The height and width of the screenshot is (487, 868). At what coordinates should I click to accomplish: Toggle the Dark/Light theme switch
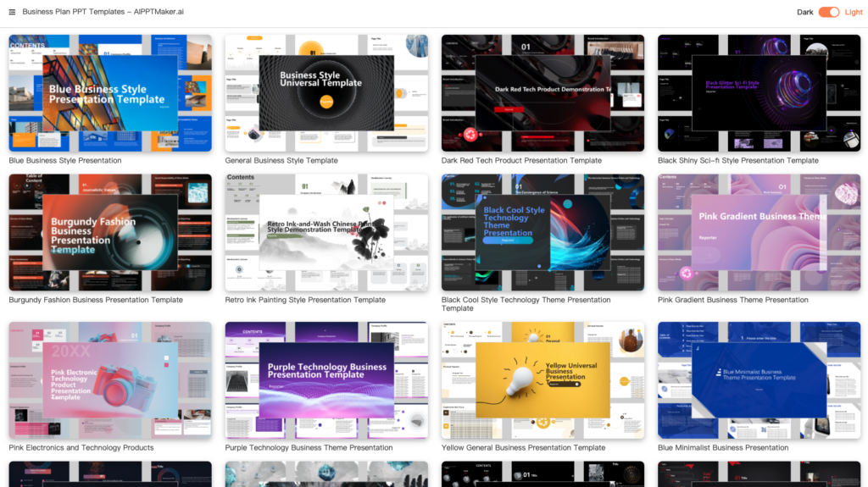coord(828,12)
